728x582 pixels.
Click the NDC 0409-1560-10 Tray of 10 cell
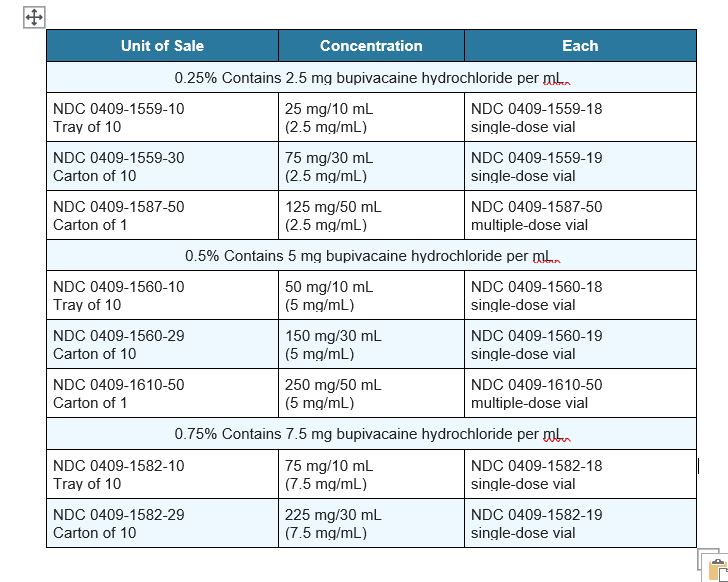tap(162, 296)
